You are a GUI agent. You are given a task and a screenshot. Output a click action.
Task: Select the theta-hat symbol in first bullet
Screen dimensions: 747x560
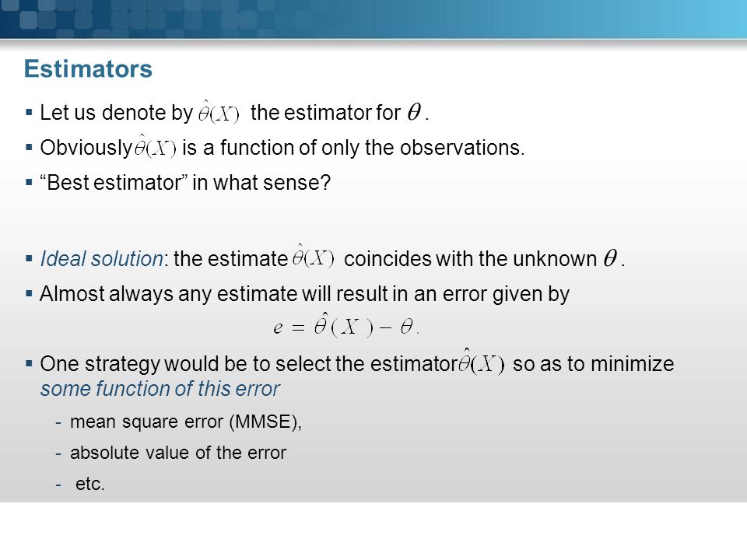pos(219,112)
